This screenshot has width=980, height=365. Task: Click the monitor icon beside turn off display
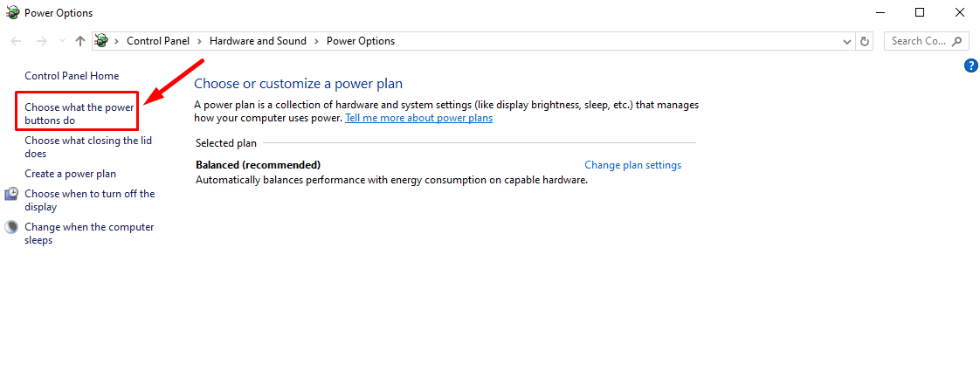[x=11, y=194]
